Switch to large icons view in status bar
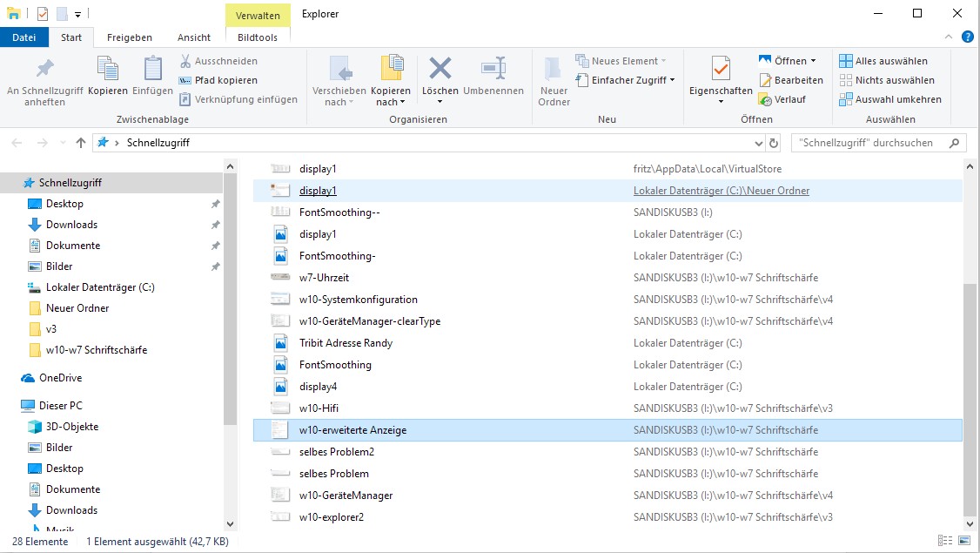 pyautogui.click(x=965, y=541)
